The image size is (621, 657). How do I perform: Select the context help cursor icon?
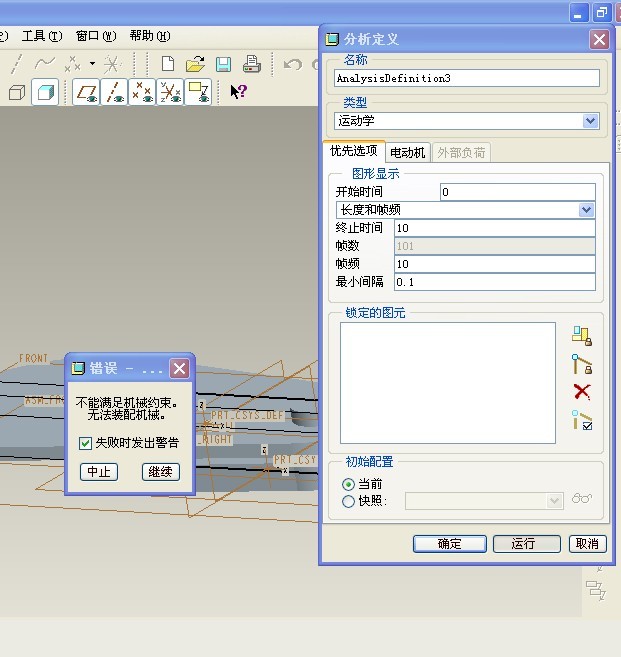238,91
